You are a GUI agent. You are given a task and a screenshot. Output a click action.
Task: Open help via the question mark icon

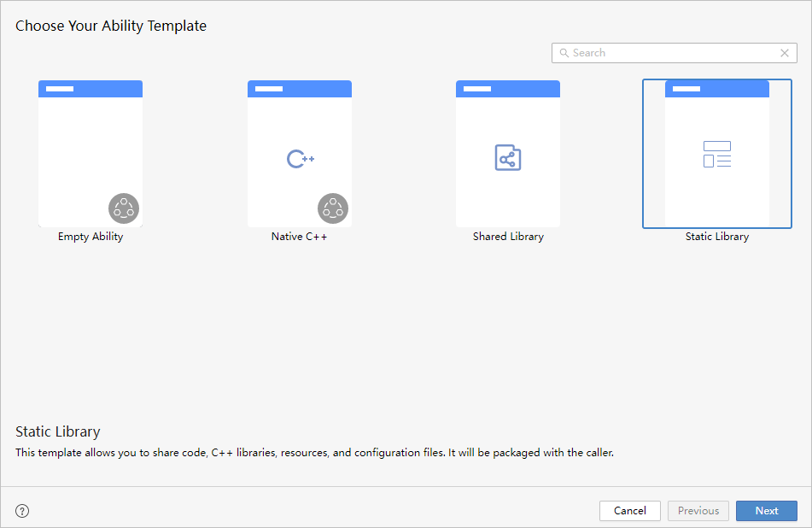click(23, 511)
